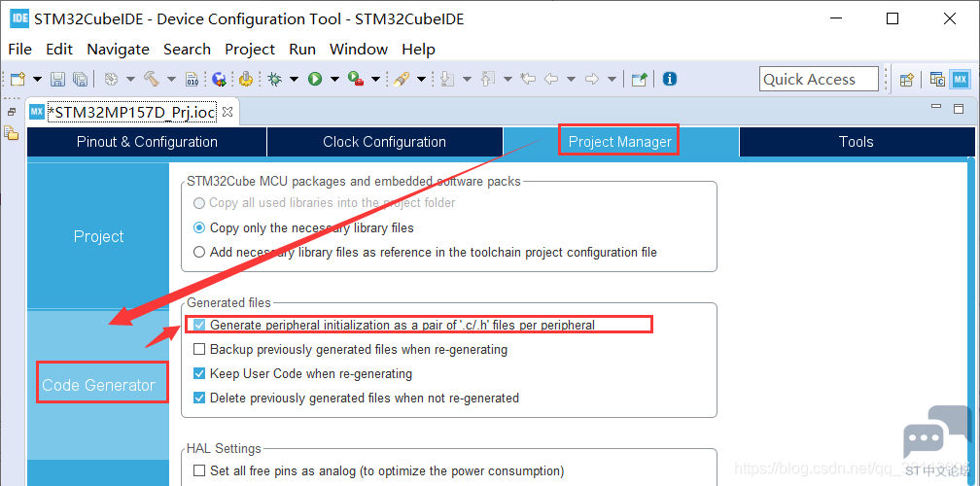Click the Next Annotation down-arrow icon
The height and width of the screenshot is (486, 980).
click(x=447, y=79)
